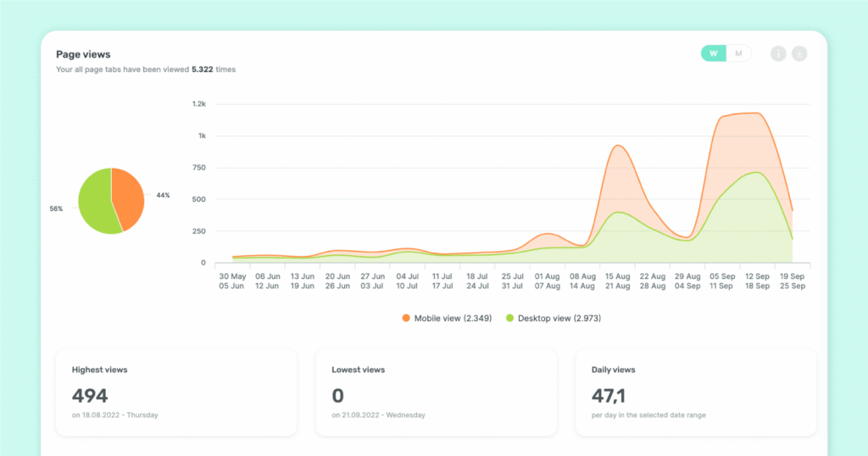Click the Page views heading
Screen dimensions: 868x456
click(x=83, y=54)
